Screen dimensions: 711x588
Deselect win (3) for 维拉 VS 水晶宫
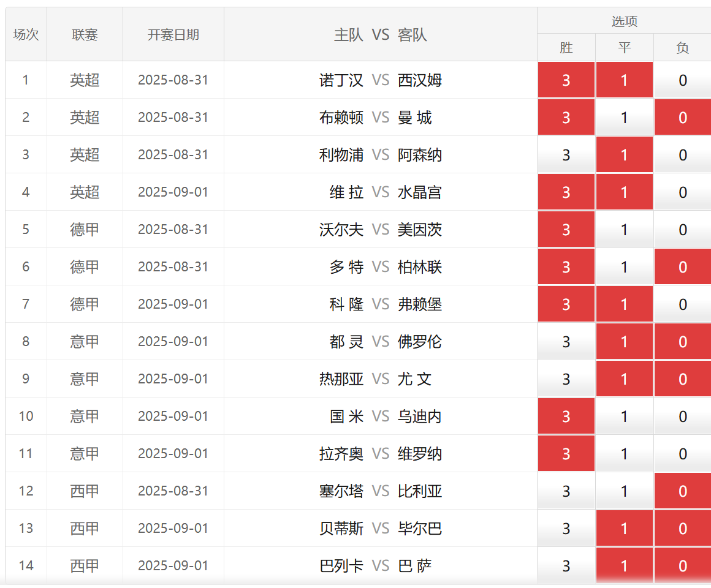click(566, 192)
